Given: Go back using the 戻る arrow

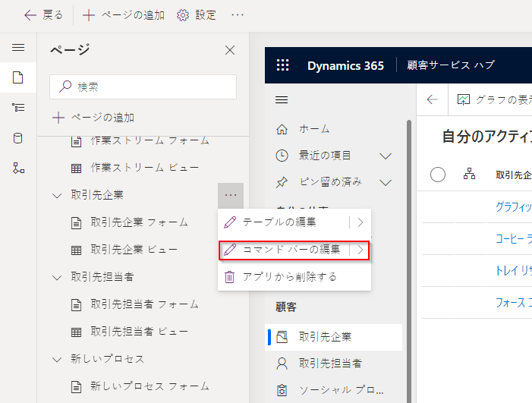Looking at the screenshot, I should [43, 15].
